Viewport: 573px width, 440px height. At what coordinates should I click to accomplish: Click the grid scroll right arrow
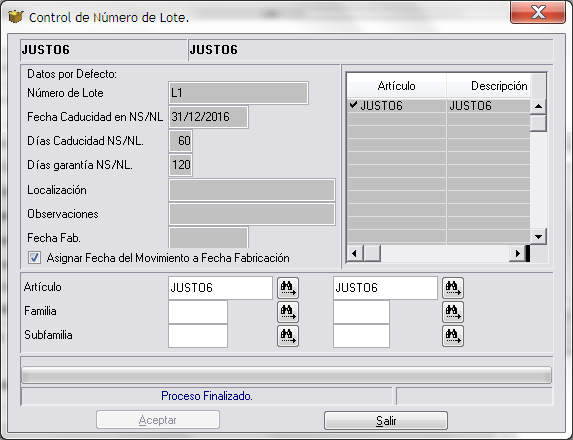(517, 253)
